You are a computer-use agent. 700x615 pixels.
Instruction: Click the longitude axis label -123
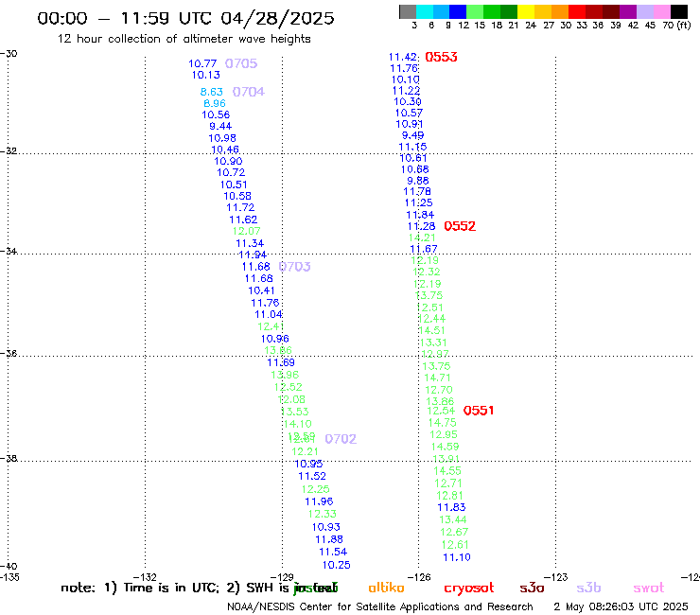pos(556,577)
